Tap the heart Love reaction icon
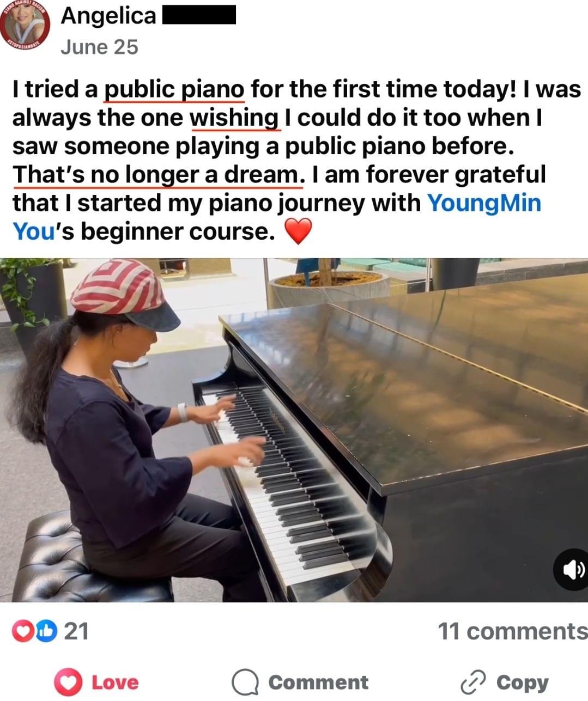Viewport: 588px width, 701px height. point(69,682)
